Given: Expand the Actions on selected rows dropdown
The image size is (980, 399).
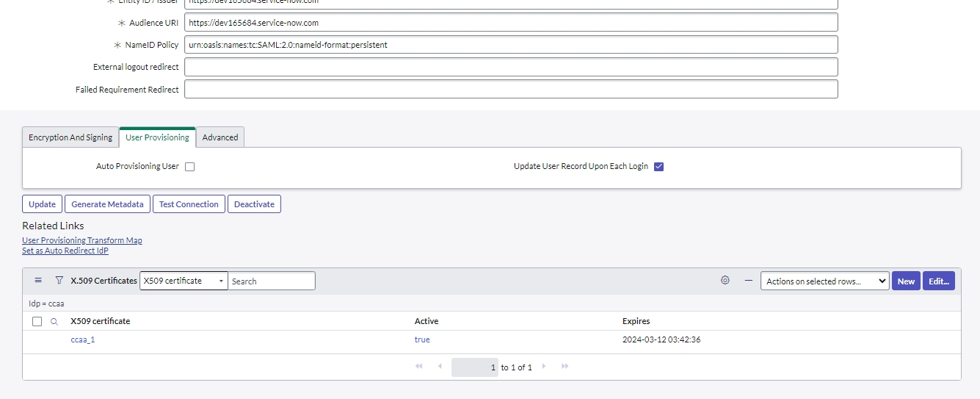Looking at the screenshot, I should (x=824, y=281).
